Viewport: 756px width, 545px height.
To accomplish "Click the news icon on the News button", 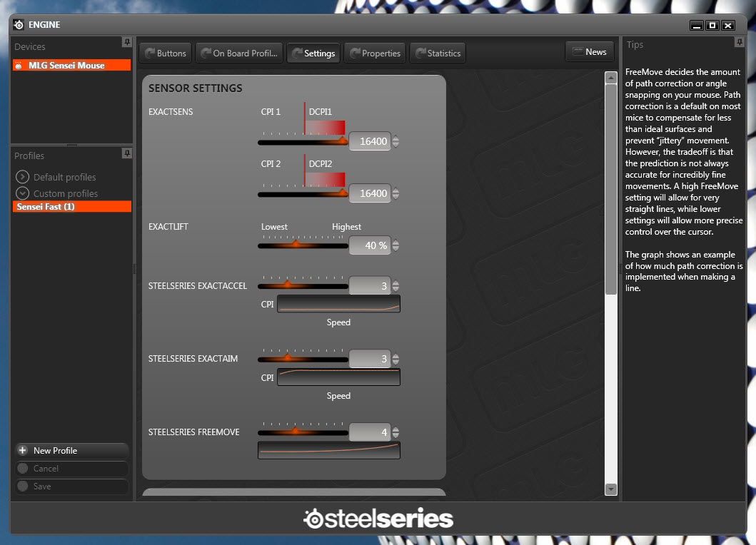I will [577, 51].
